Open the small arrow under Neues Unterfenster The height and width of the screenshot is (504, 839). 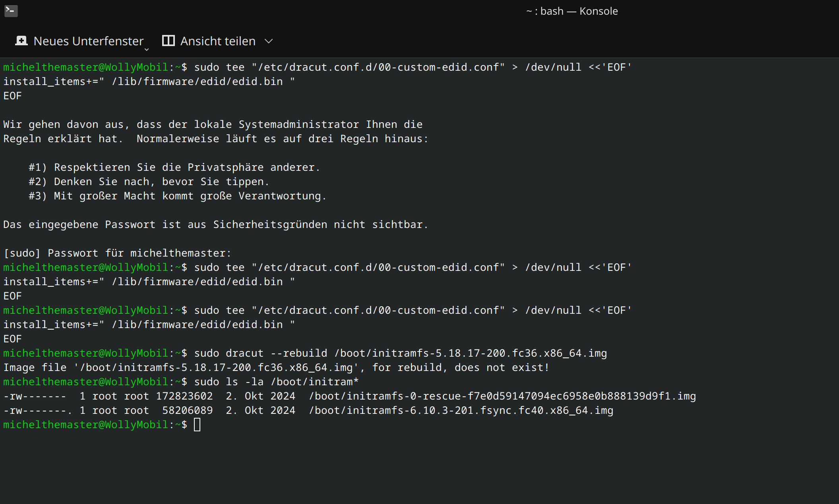tap(147, 50)
